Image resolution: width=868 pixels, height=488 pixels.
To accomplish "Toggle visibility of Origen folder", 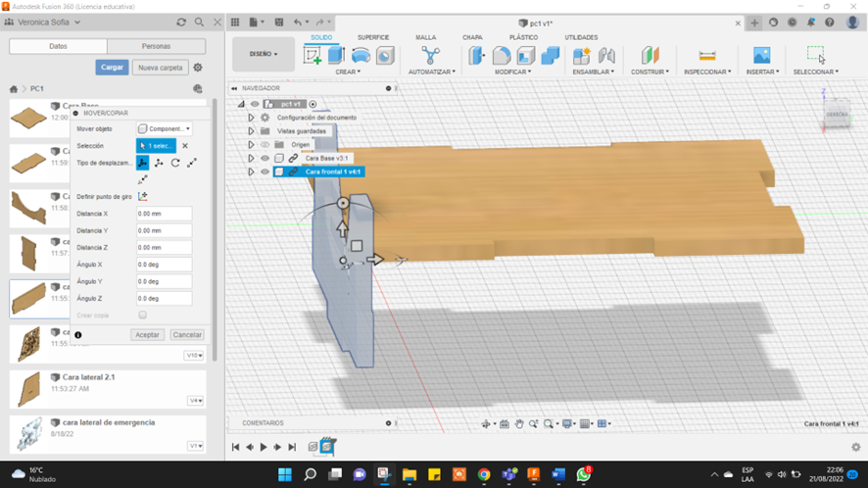I will 265,145.
